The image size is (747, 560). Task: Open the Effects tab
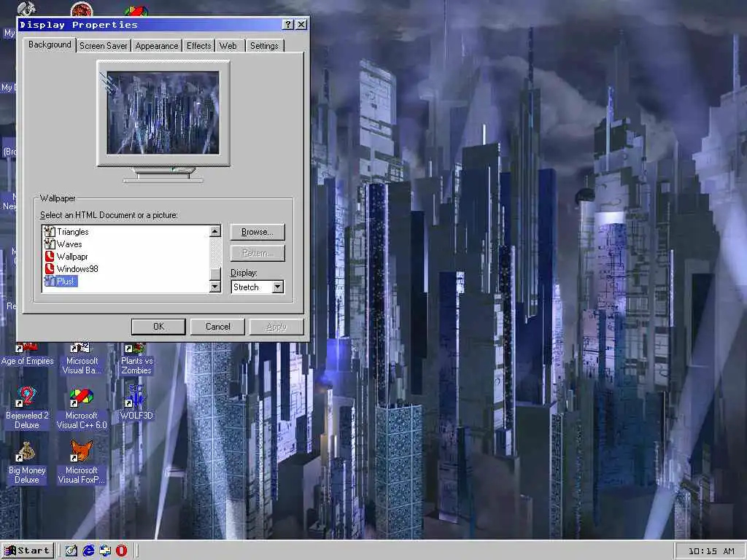click(x=198, y=46)
